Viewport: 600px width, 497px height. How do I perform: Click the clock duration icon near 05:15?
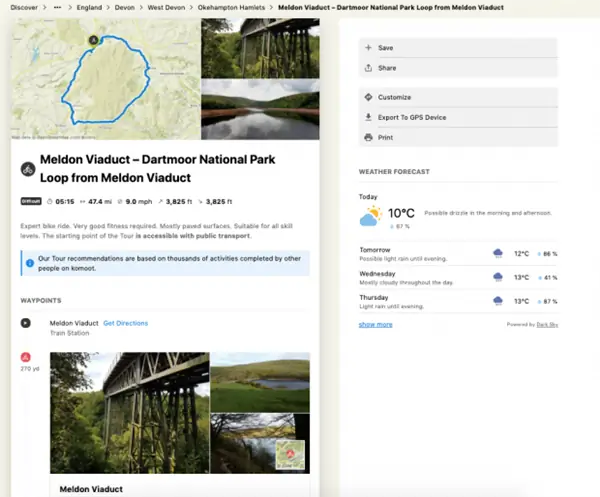50,202
